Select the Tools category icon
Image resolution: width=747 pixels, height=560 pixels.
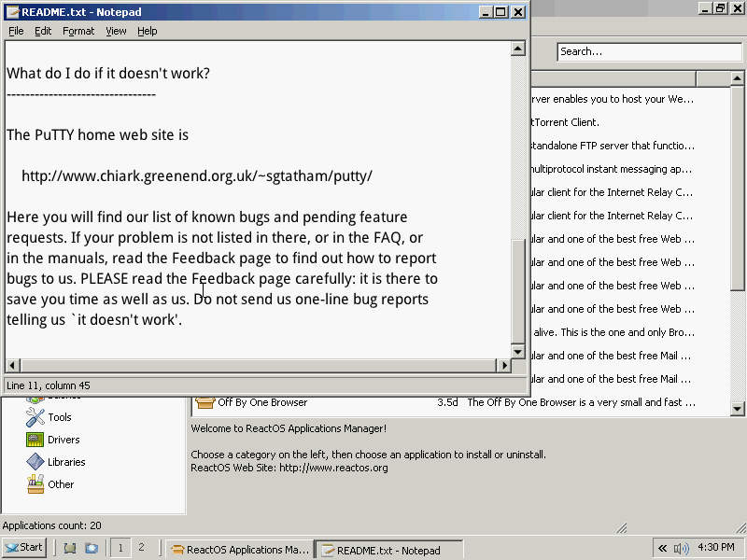(35, 417)
